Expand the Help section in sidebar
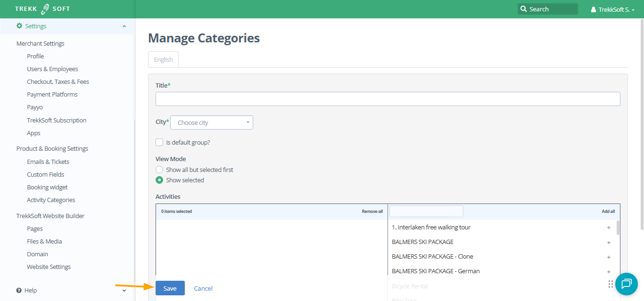Screen dimensions: 644x301 point(124,290)
